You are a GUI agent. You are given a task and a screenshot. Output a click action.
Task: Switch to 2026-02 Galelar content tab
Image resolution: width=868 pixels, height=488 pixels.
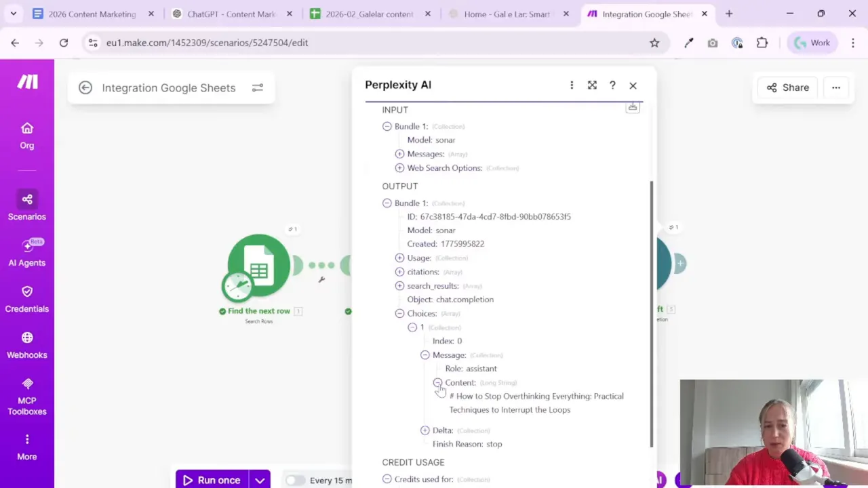pyautogui.click(x=370, y=14)
